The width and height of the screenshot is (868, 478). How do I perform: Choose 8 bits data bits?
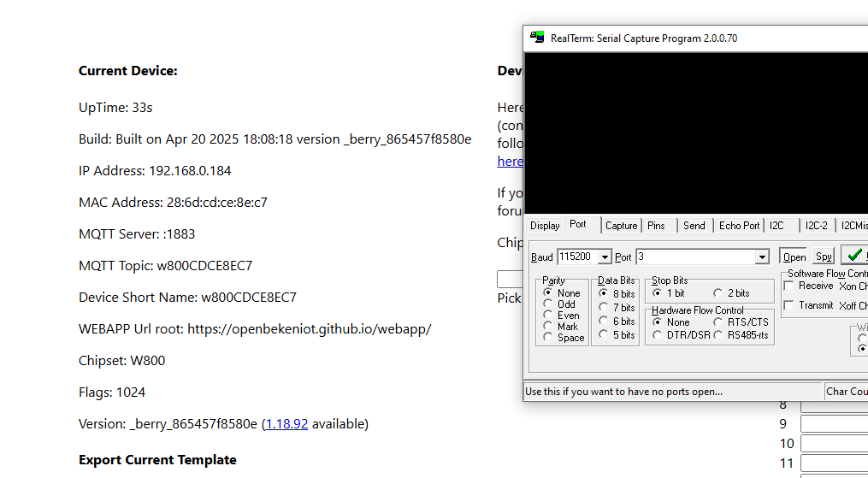[604, 293]
